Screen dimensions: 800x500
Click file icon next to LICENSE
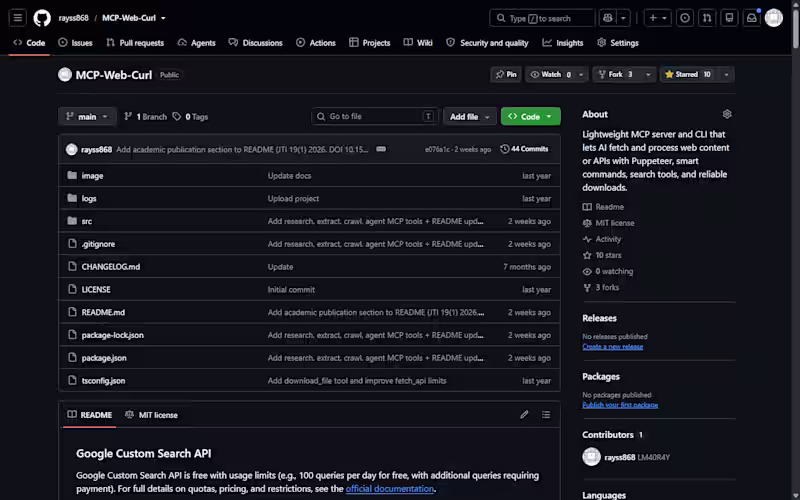[x=72, y=289]
